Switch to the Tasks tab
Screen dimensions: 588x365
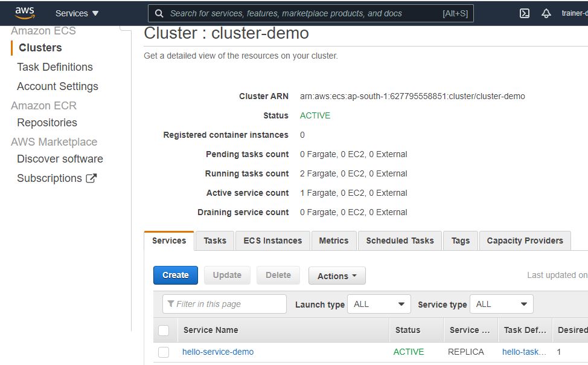214,241
